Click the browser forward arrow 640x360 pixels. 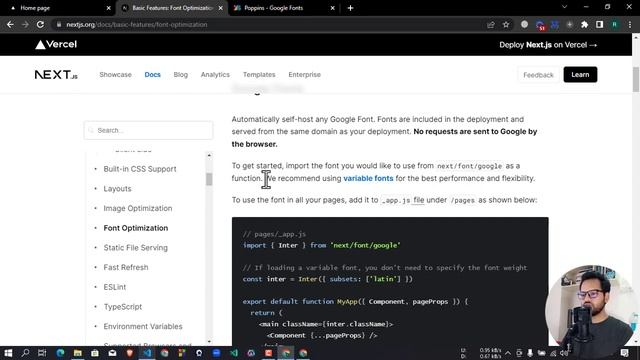coord(25,24)
